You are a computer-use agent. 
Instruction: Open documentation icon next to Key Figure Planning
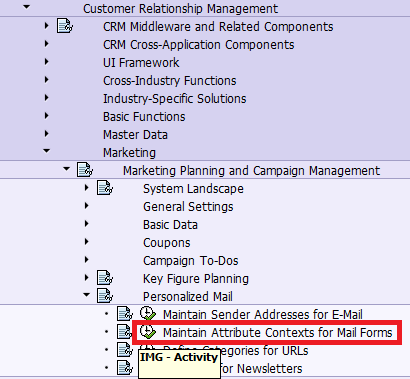pyautogui.click(x=105, y=278)
